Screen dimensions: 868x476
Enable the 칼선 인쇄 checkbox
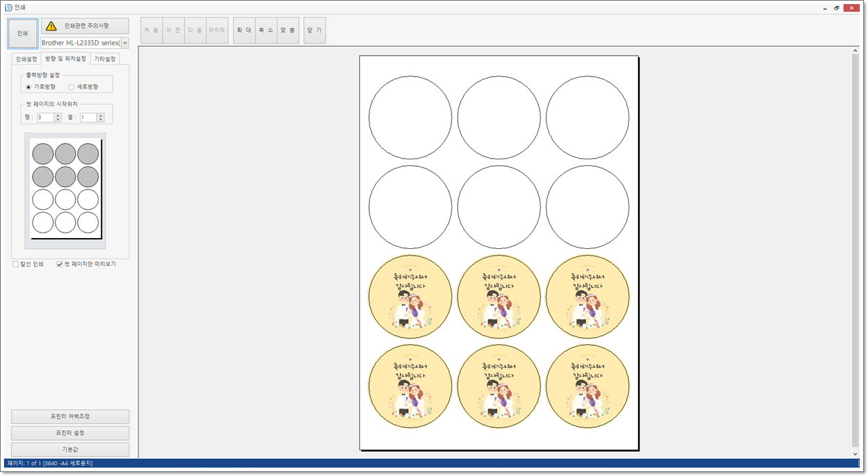click(x=16, y=264)
